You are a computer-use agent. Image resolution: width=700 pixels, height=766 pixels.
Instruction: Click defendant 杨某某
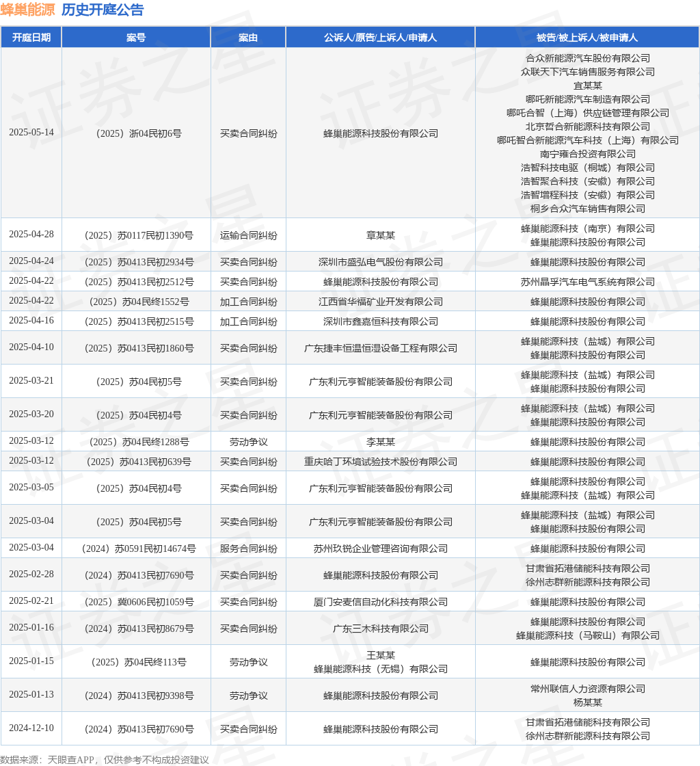tap(588, 702)
